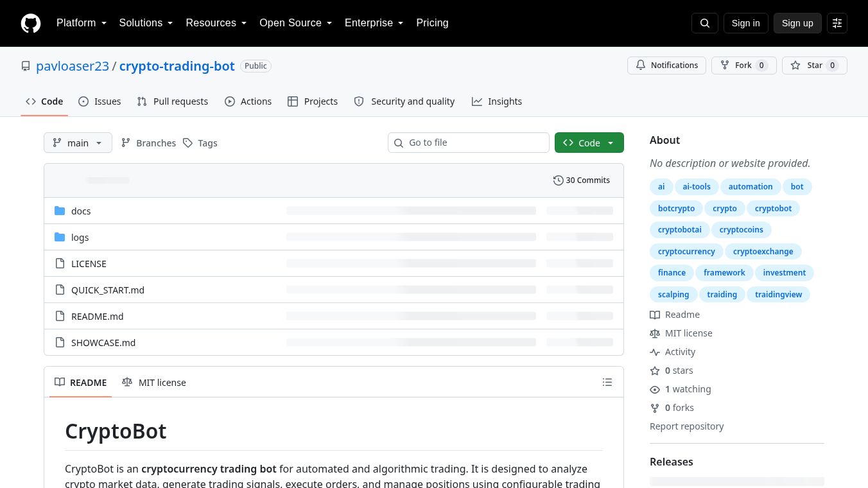Open the search magnifier icon

[705, 23]
